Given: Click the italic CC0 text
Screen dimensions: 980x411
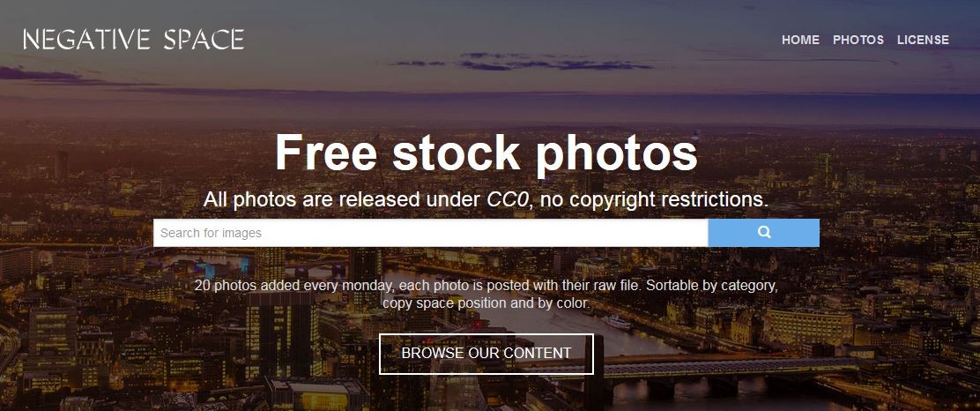Looking at the screenshot, I should (x=509, y=199).
